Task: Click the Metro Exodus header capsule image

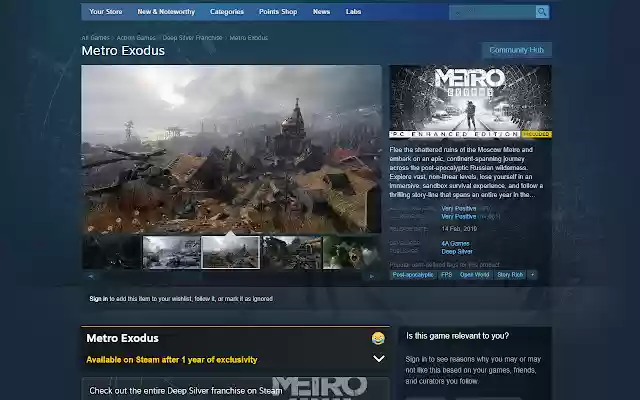Action: point(470,102)
